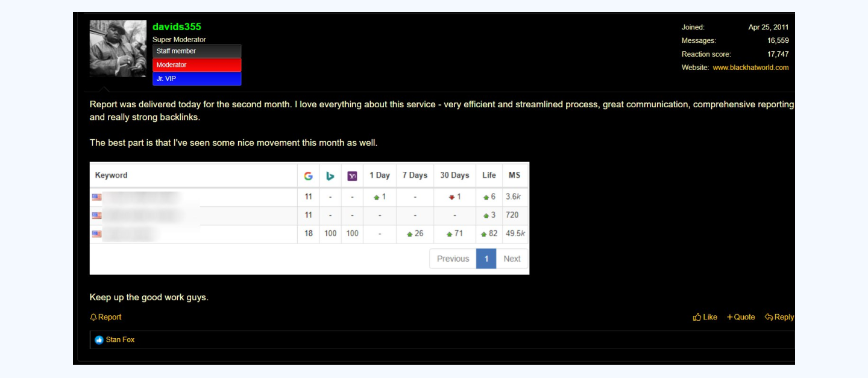Click the 7 Days column header
Image resolution: width=868 pixels, height=378 pixels.
(415, 175)
